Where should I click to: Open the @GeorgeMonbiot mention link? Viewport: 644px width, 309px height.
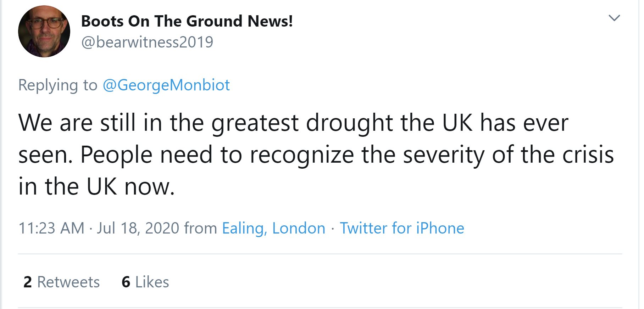click(166, 85)
